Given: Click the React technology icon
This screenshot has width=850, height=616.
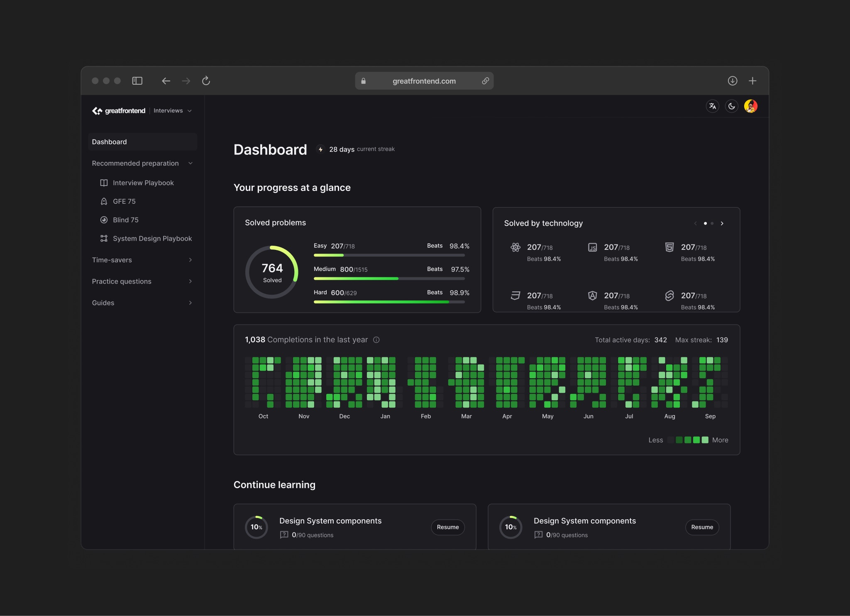Looking at the screenshot, I should [515, 247].
